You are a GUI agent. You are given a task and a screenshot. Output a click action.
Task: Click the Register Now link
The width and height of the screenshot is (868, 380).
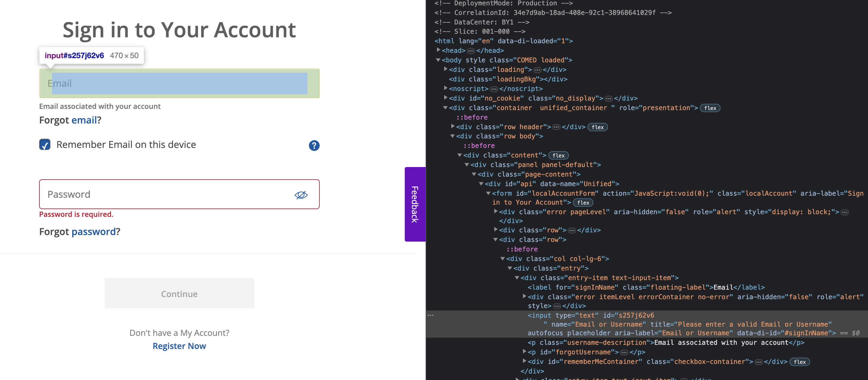(179, 346)
